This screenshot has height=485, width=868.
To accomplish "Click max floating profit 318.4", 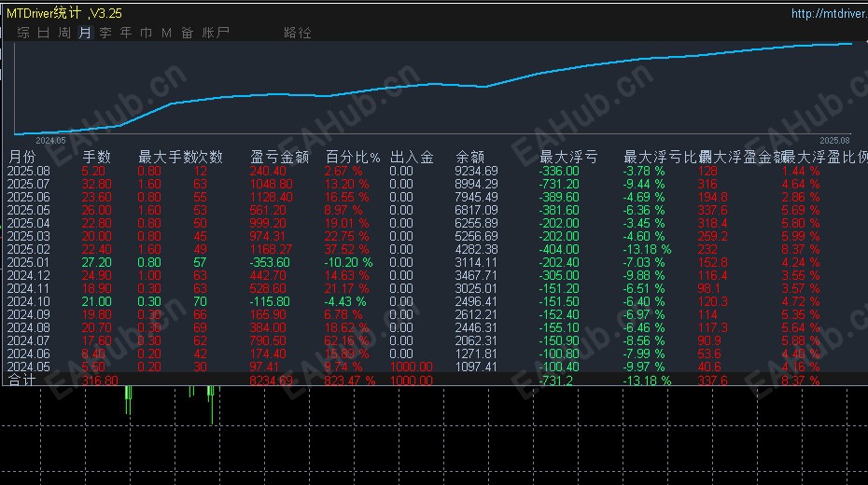I will tap(712, 224).
